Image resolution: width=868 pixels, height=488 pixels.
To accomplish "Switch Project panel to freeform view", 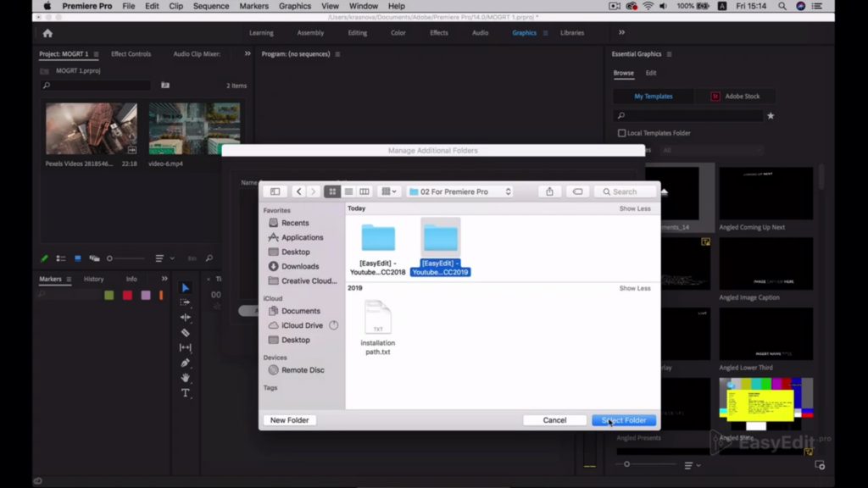I will pos(95,258).
